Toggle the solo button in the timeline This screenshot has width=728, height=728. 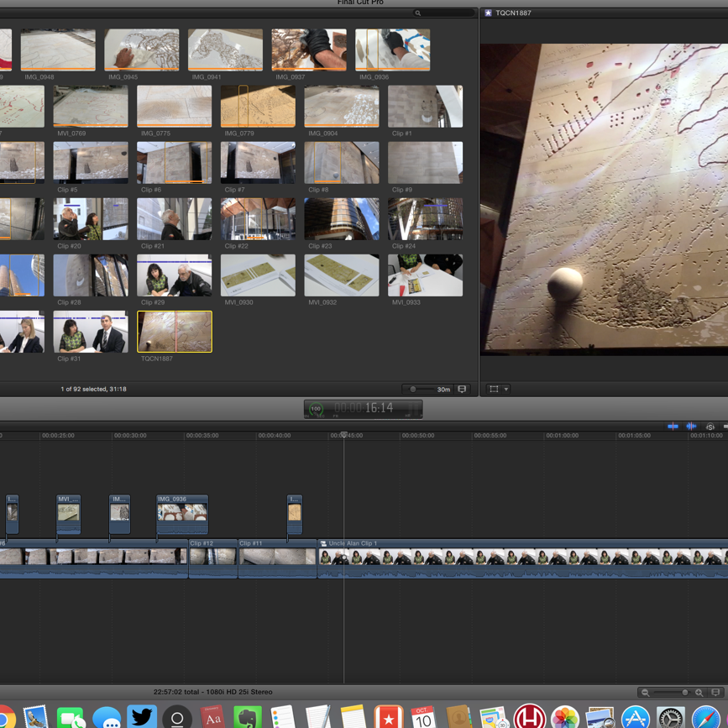pos(710,427)
